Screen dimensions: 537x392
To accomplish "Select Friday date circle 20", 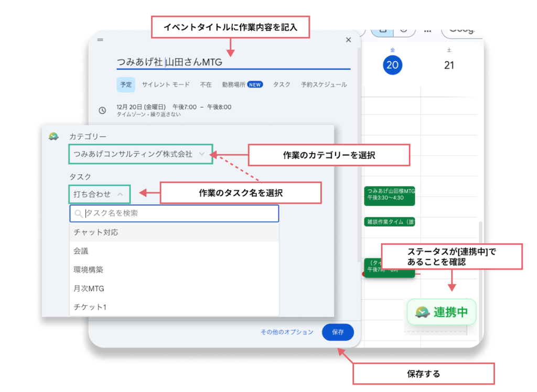I will [392, 65].
